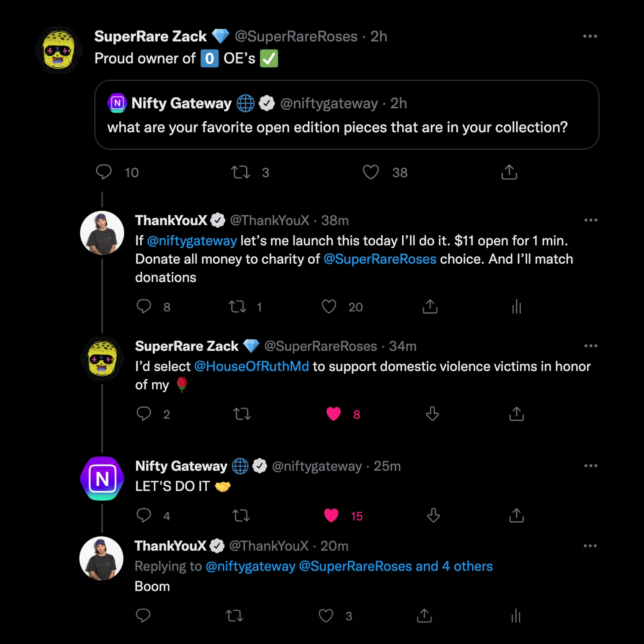Open Nifty Gateway's large purple profile avatar
644x644 pixels.
coord(102,478)
